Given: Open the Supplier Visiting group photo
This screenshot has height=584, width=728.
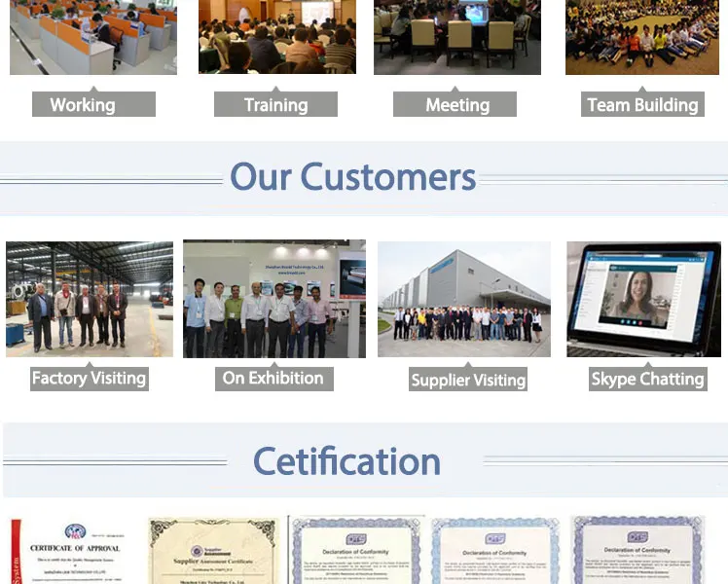Looking at the screenshot, I should click(464, 300).
